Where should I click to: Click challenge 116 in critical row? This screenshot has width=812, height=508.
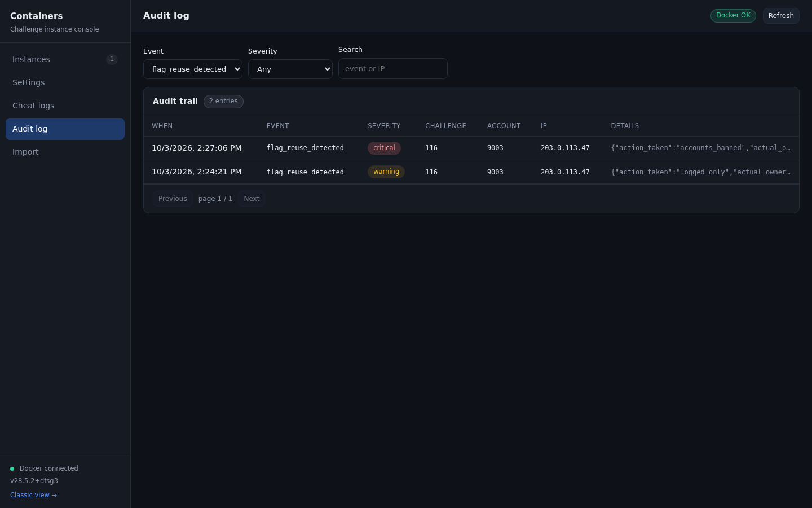(x=431, y=148)
